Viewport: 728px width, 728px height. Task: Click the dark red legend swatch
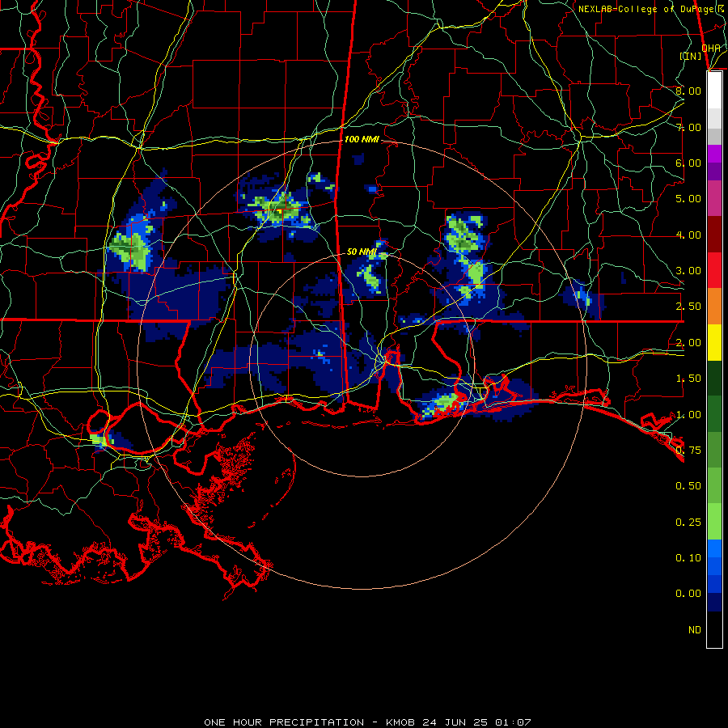[714, 235]
